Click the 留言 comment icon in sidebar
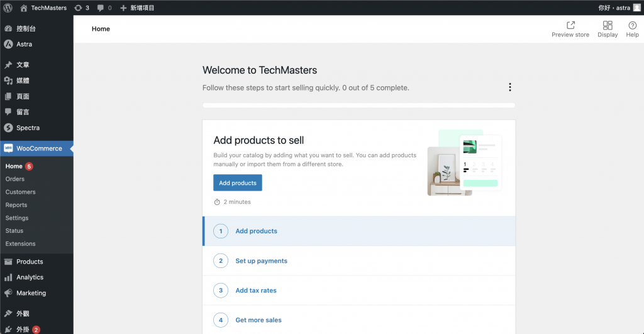 click(x=8, y=112)
